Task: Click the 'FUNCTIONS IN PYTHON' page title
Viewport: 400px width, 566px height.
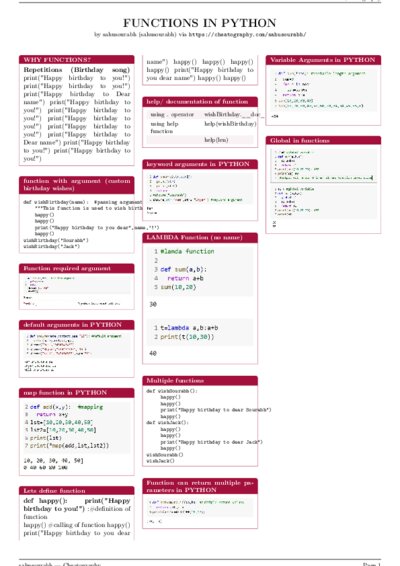Action: [x=200, y=23]
